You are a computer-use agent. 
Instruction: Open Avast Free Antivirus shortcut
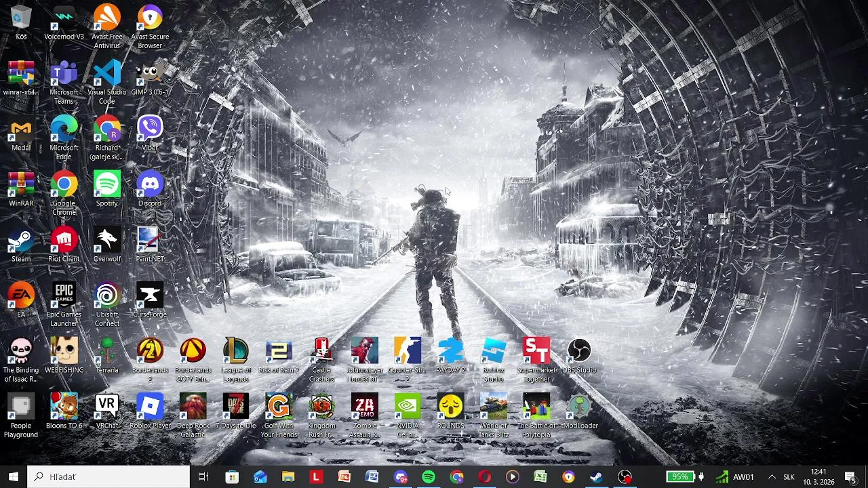[x=106, y=26]
